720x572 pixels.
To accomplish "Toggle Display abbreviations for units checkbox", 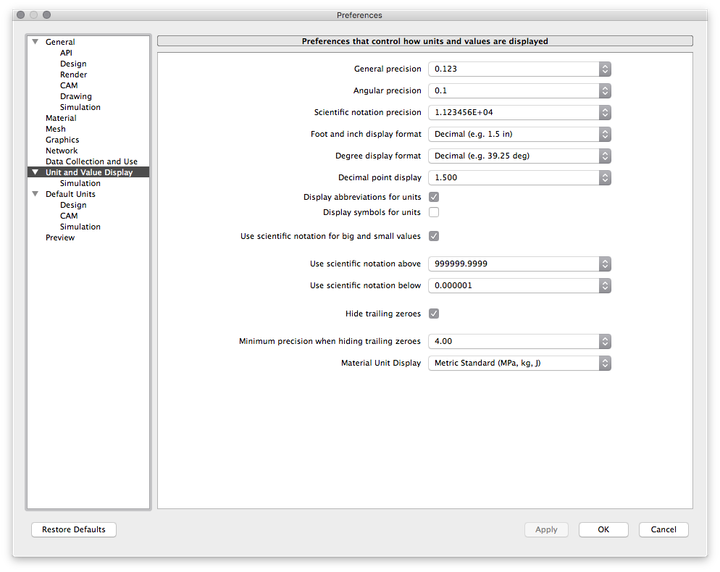I will (434, 197).
